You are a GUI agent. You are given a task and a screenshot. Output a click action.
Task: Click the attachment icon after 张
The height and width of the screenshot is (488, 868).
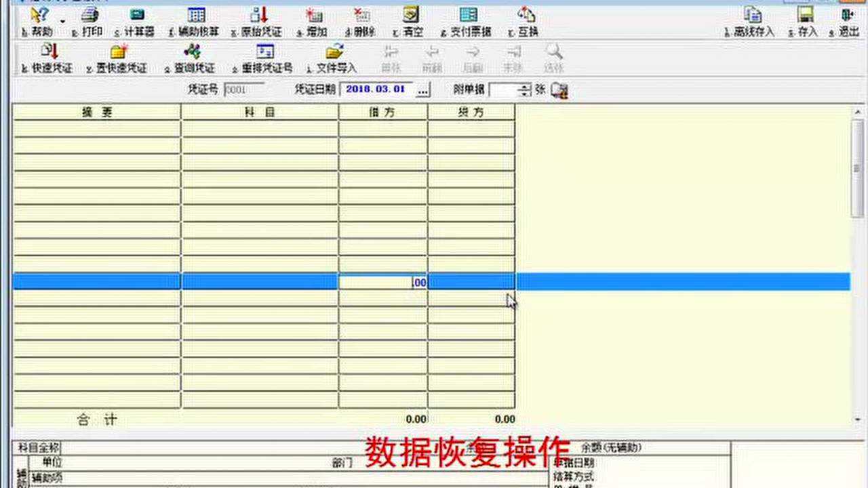point(559,90)
